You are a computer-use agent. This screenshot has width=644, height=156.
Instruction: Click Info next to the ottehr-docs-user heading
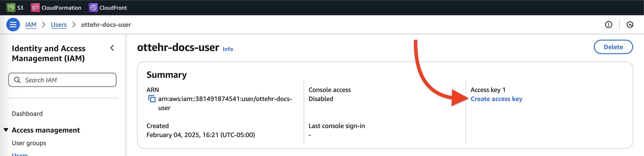coord(228,49)
